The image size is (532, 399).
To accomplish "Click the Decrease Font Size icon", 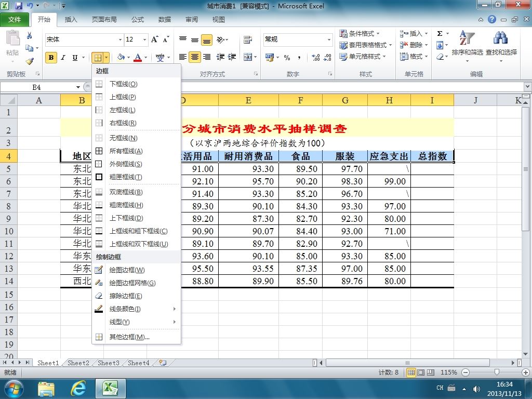I will click(x=166, y=39).
